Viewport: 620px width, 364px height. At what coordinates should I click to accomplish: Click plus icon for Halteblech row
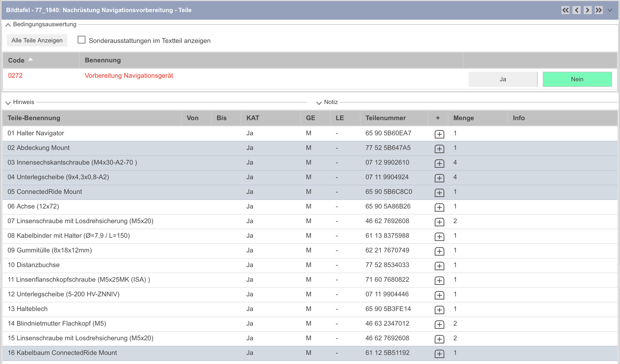(x=439, y=310)
